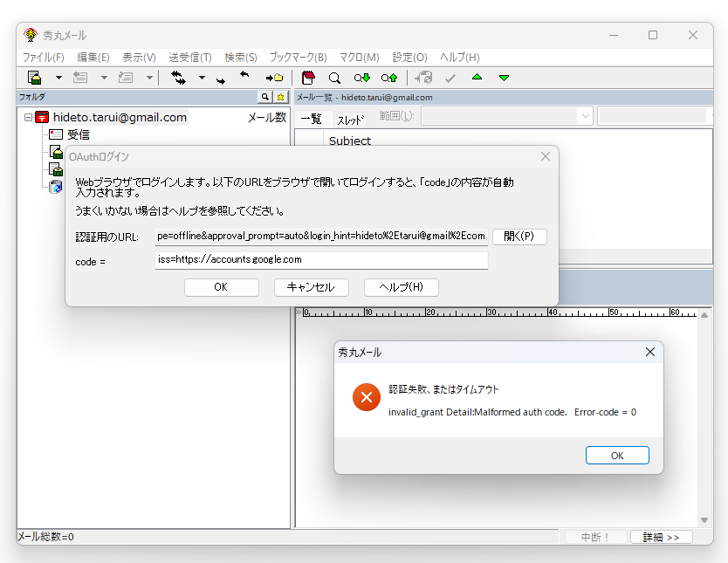Compose a new mail message

tap(35, 78)
